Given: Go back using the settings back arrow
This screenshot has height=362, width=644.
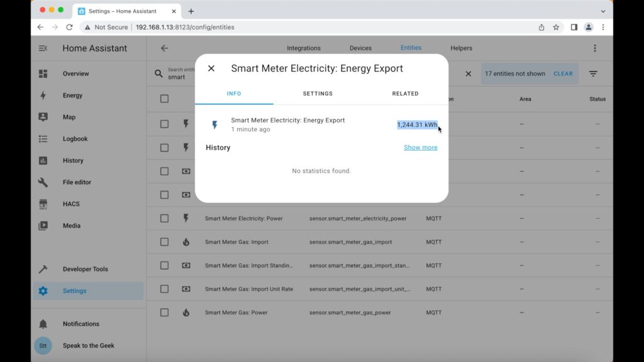Looking at the screenshot, I should pyautogui.click(x=164, y=48).
